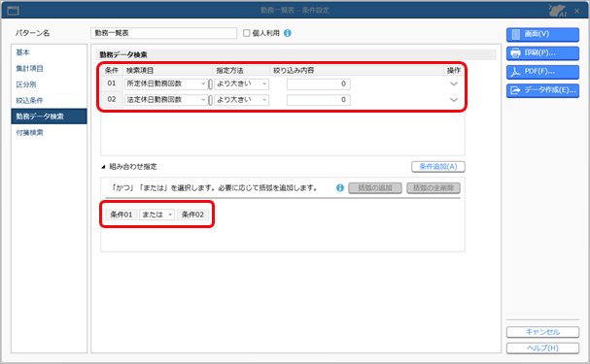Click the 条件02 chip in combination area
The height and width of the screenshot is (364, 590).
click(192, 215)
